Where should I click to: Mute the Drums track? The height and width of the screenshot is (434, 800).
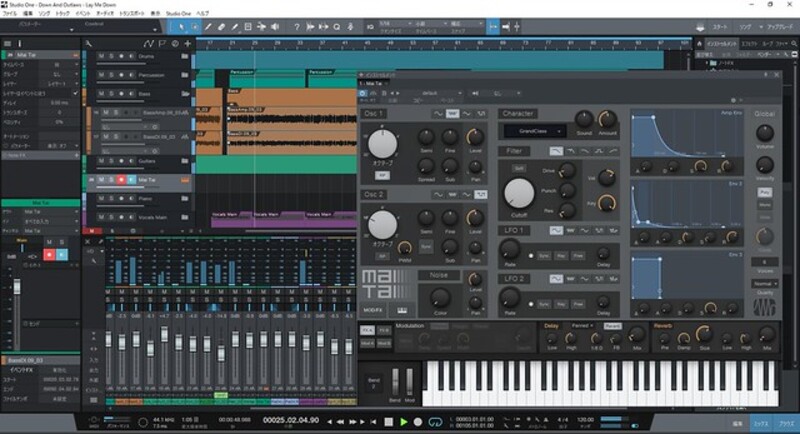[x=101, y=56]
